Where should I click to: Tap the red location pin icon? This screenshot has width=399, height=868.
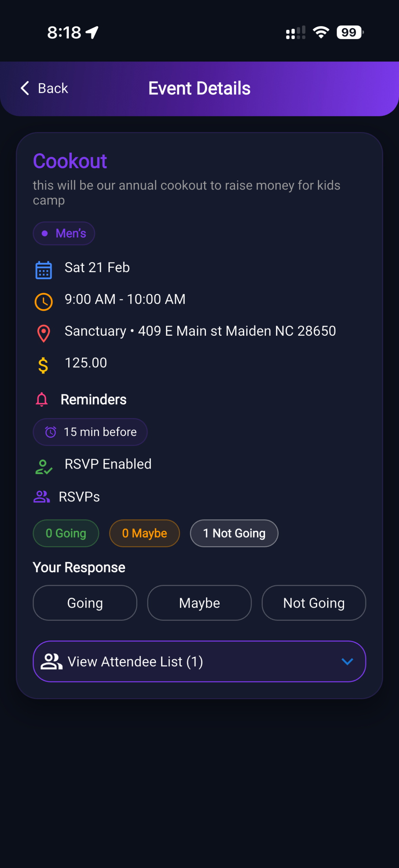click(43, 333)
